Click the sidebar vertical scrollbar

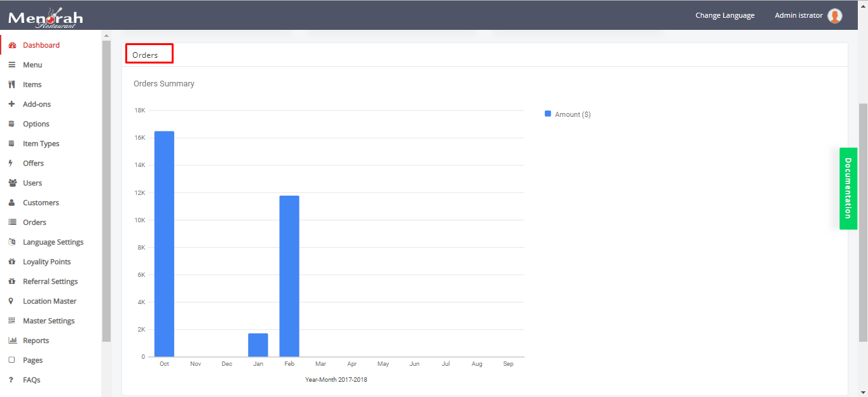click(106, 191)
